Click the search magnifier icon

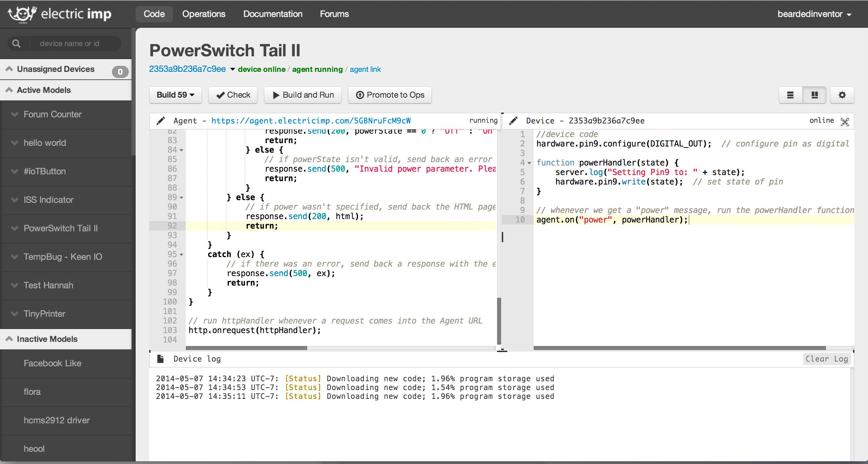[x=16, y=43]
